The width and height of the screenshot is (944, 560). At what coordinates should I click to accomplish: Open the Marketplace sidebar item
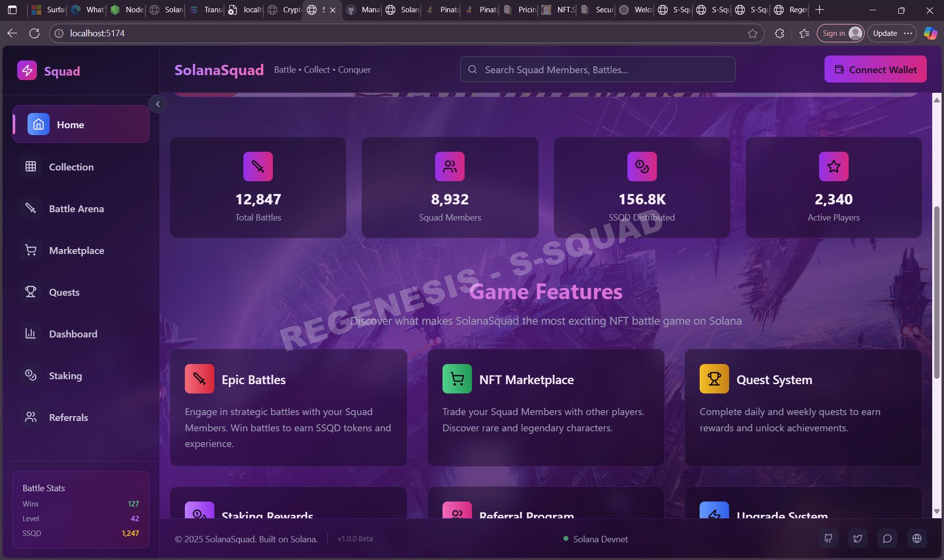pos(81,250)
